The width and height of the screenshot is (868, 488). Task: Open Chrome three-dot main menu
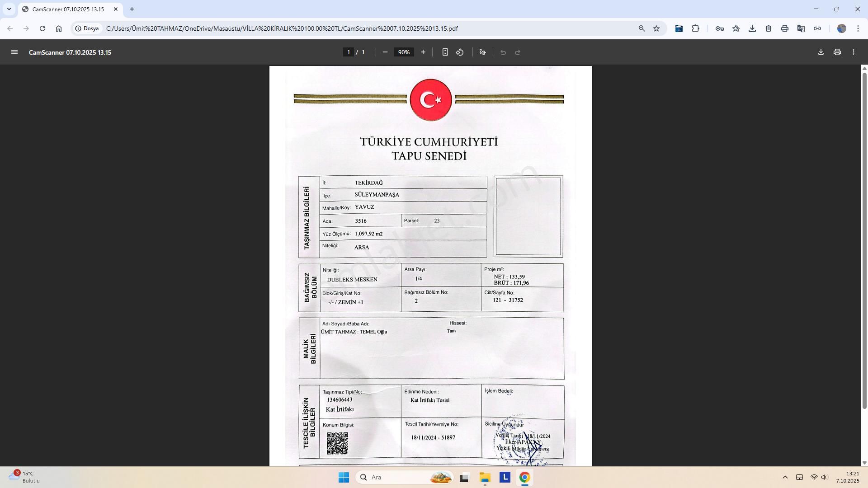858,28
